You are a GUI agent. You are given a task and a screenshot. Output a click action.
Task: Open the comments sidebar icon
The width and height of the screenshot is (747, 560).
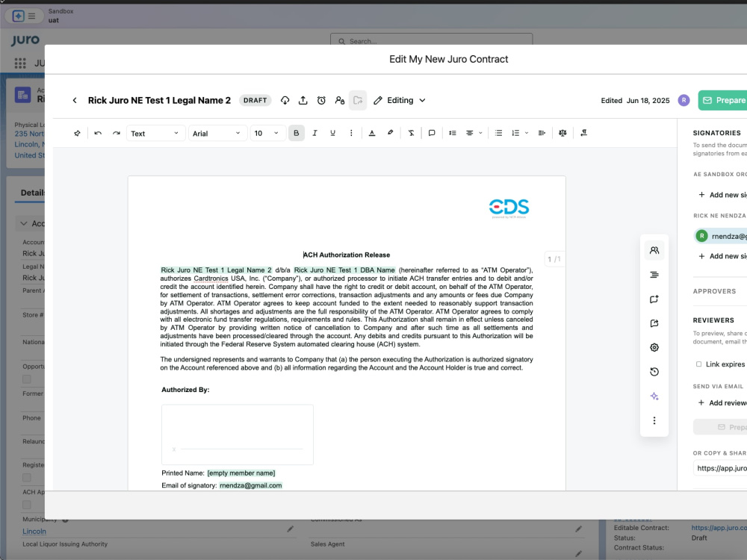point(654,299)
